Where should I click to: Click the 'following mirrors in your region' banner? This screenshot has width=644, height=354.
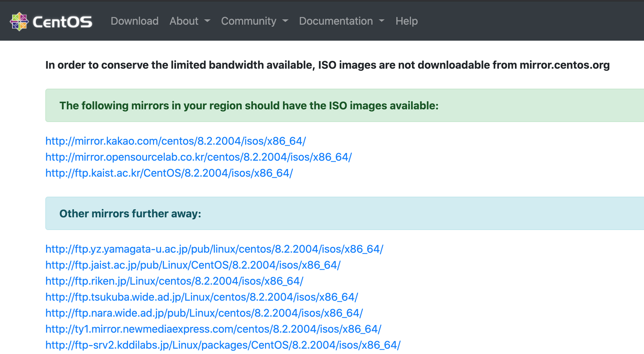345,105
